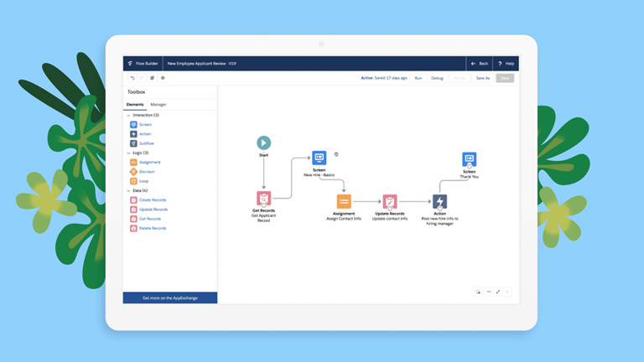This screenshot has height=362, width=644.
Task: Click the Toolbox panel heading
Action: 137,92
